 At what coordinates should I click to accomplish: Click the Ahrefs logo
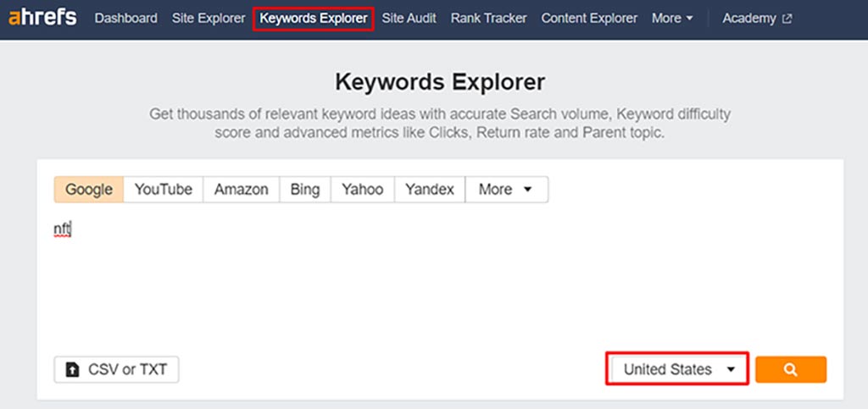pyautogui.click(x=44, y=18)
